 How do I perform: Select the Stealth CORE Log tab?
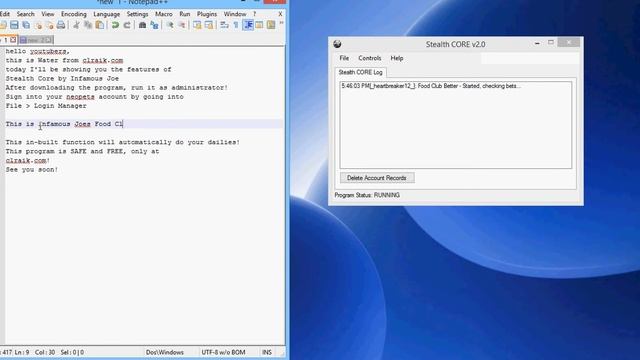tap(360, 72)
